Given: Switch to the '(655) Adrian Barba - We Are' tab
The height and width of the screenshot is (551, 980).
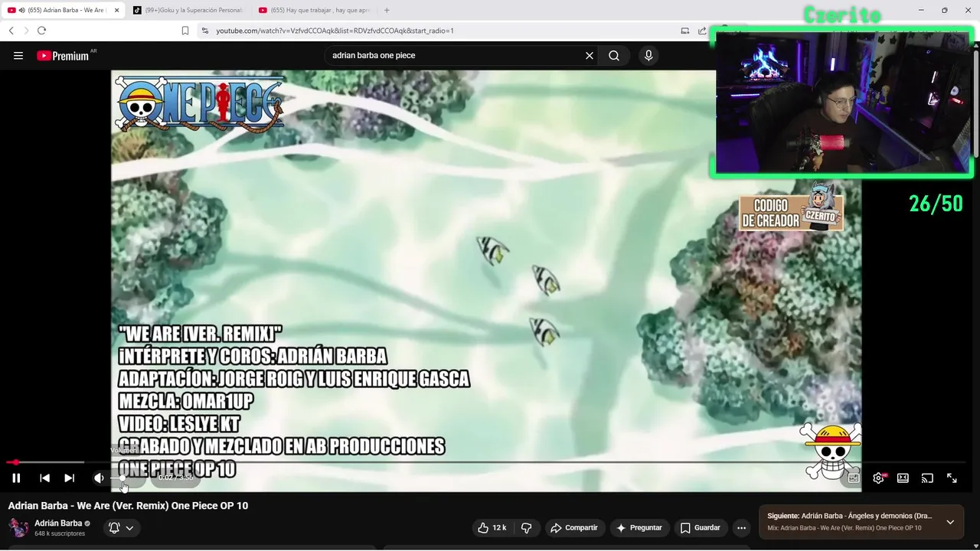Looking at the screenshot, I should tap(61, 10).
